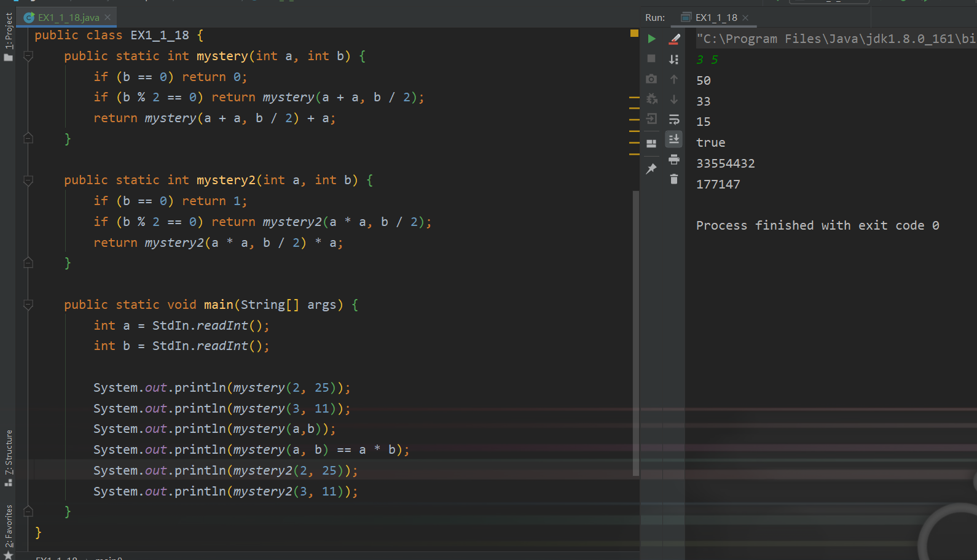Place cursor on 'int b = StdIn.readInt();'
The image size is (977, 560).
point(181,346)
